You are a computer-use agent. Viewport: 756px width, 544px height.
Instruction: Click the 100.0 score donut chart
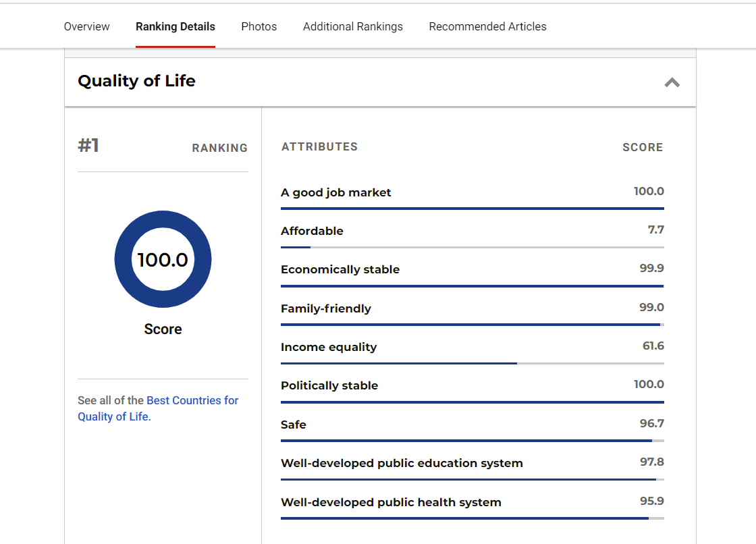tap(163, 259)
